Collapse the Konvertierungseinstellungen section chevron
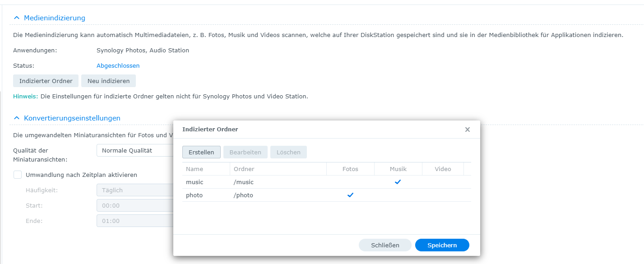Image resolution: width=644 pixels, height=264 pixels. (17, 118)
